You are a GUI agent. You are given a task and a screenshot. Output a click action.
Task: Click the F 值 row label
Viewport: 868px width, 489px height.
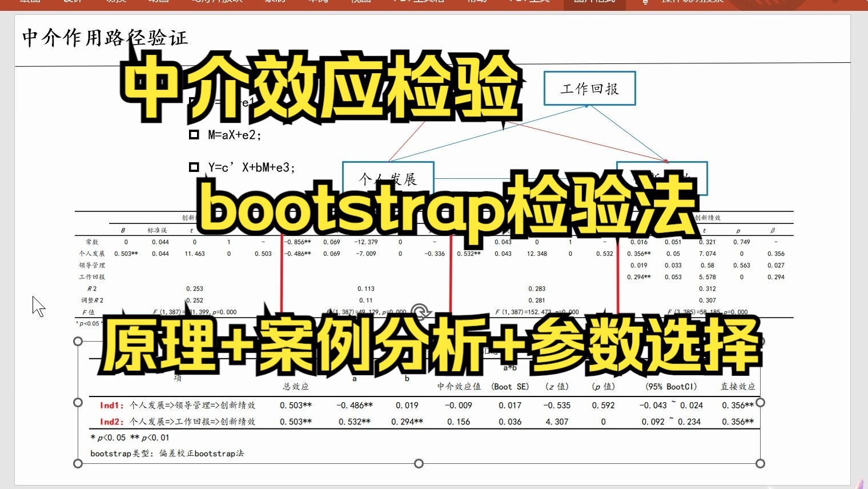[89, 312]
